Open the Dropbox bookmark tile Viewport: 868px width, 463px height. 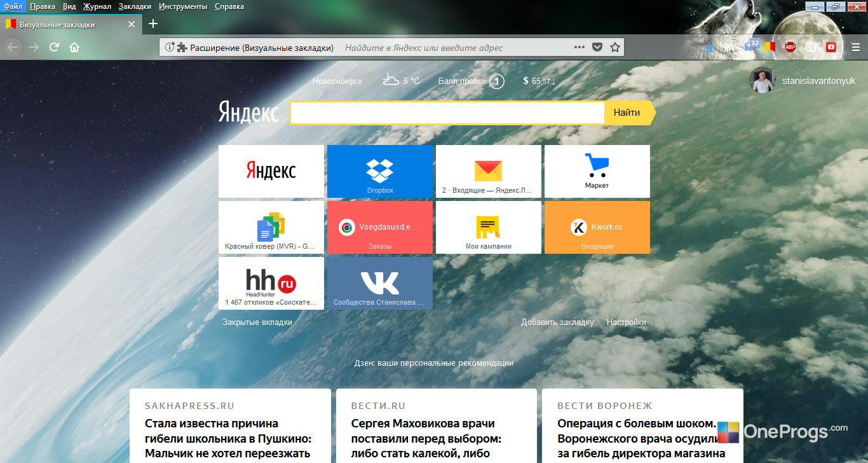point(380,171)
